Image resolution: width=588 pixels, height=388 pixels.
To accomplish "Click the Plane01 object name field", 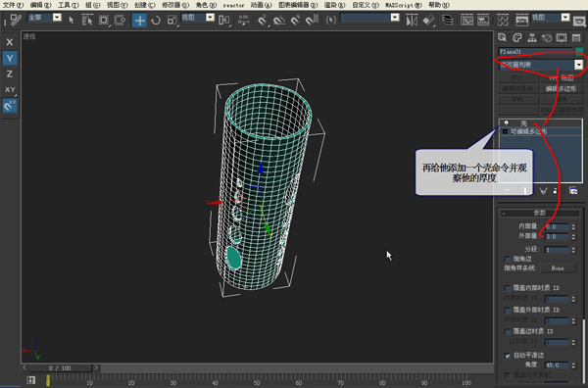I will pyautogui.click(x=535, y=52).
